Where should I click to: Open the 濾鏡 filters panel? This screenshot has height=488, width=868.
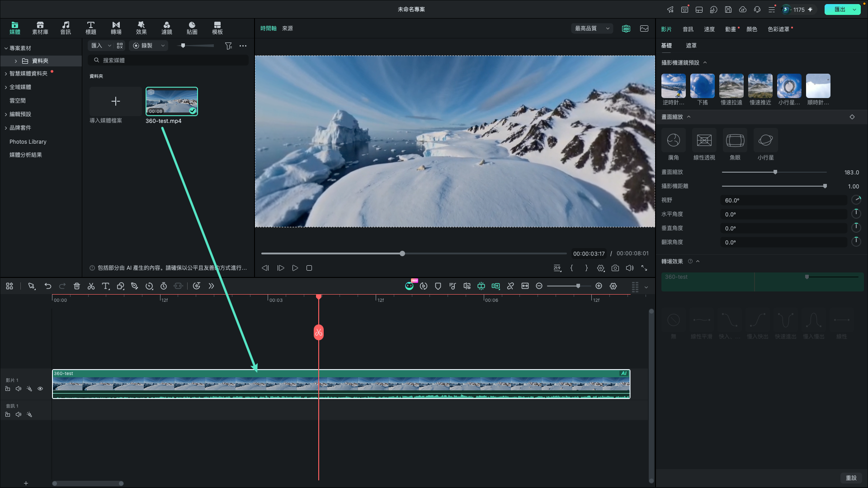[167, 28]
